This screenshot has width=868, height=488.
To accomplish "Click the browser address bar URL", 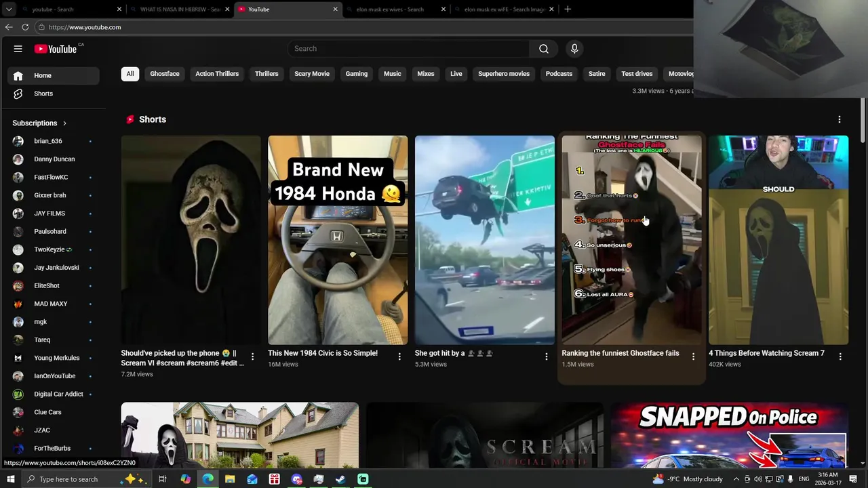I will point(85,27).
